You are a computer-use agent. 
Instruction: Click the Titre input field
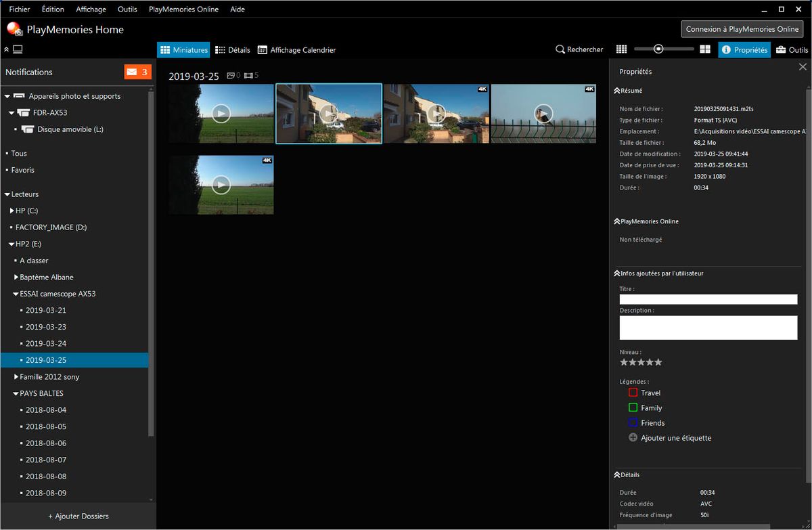coord(708,299)
